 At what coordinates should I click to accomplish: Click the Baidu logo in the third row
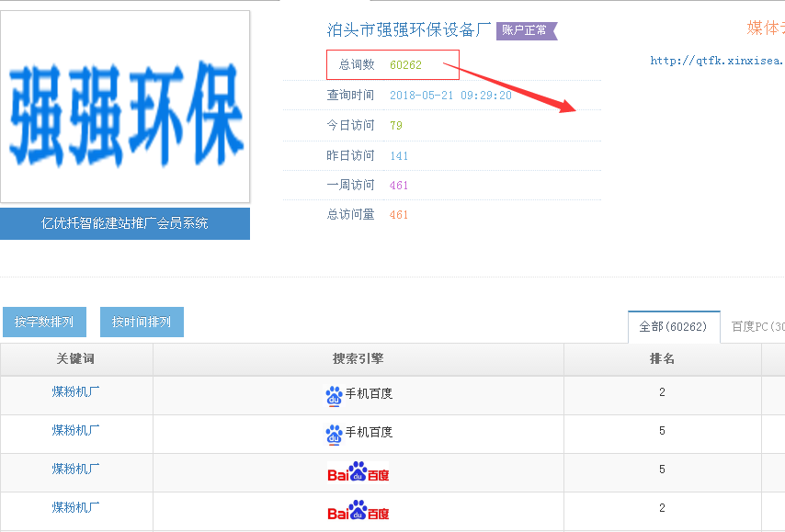[358, 473]
